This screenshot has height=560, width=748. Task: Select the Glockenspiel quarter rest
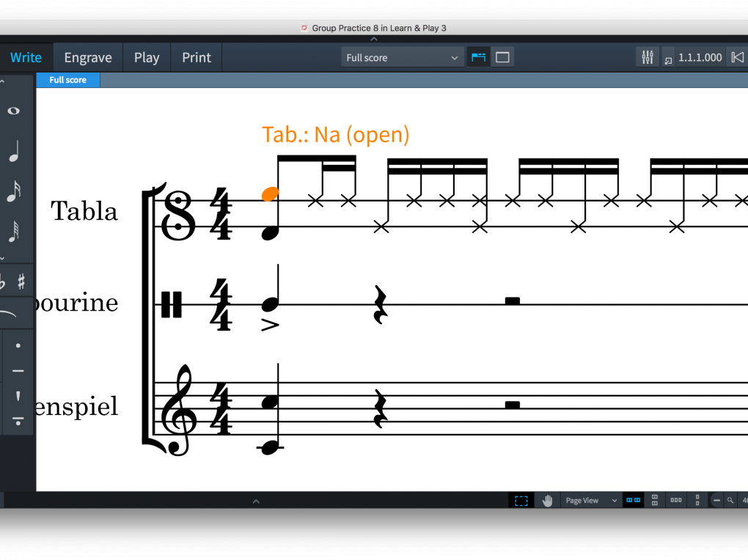(380, 408)
